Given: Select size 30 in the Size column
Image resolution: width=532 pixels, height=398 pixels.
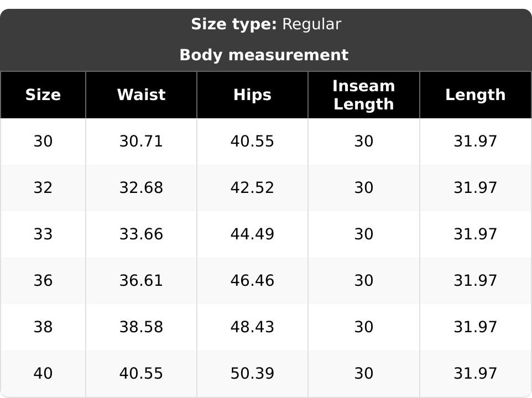Looking at the screenshot, I should click(x=43, y=141).
